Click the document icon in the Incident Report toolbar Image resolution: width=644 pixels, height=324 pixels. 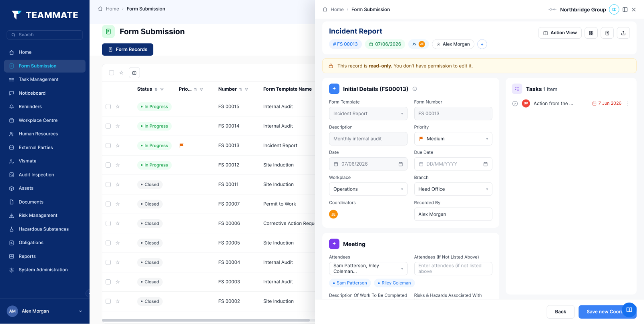[607, 33]
